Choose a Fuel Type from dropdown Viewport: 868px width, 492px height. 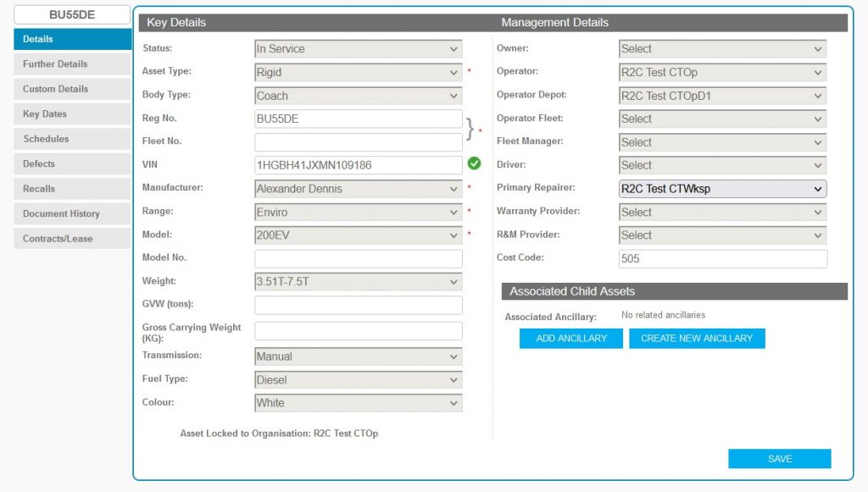(358, 380)
